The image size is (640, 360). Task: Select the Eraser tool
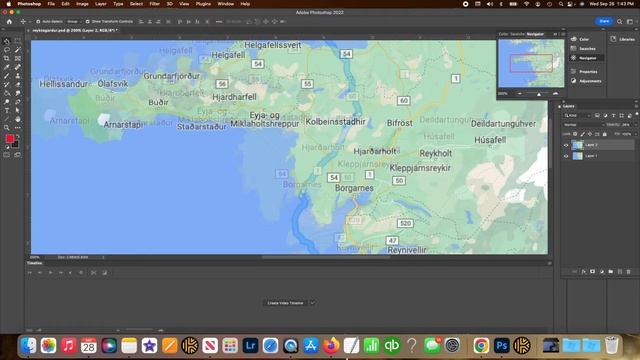tap(18, 84)
